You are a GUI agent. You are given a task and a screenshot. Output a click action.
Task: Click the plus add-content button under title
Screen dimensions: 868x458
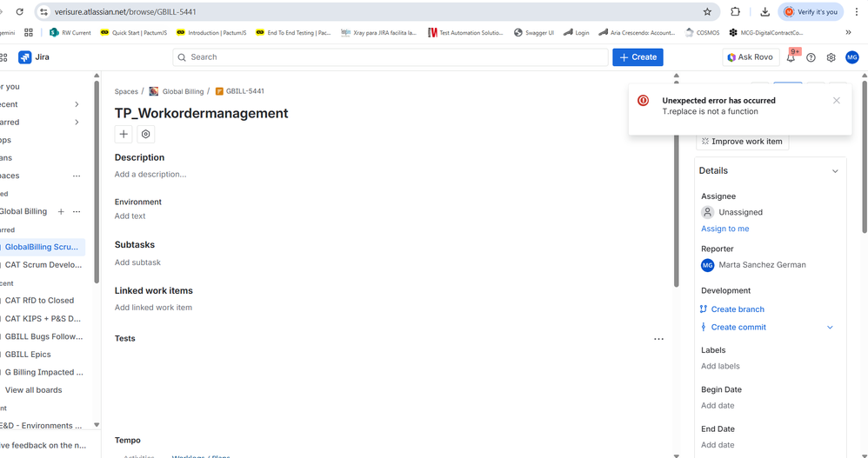point(124,134)
